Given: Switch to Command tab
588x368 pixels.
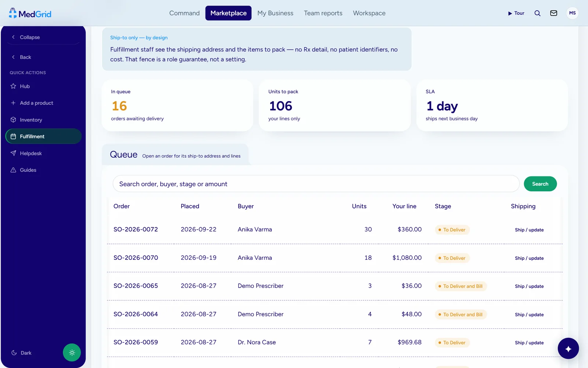Looking at the screenshot, I should click(x=184, y=13).
